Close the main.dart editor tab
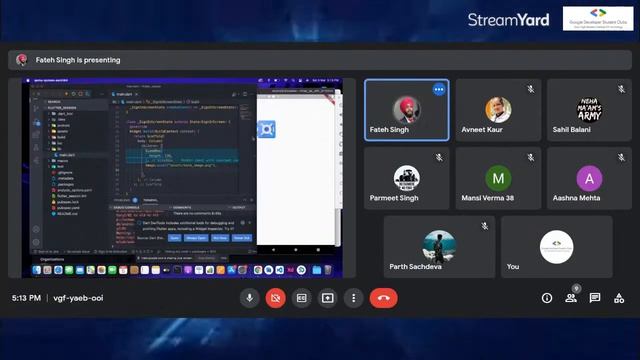 click(x=137, y=94)
